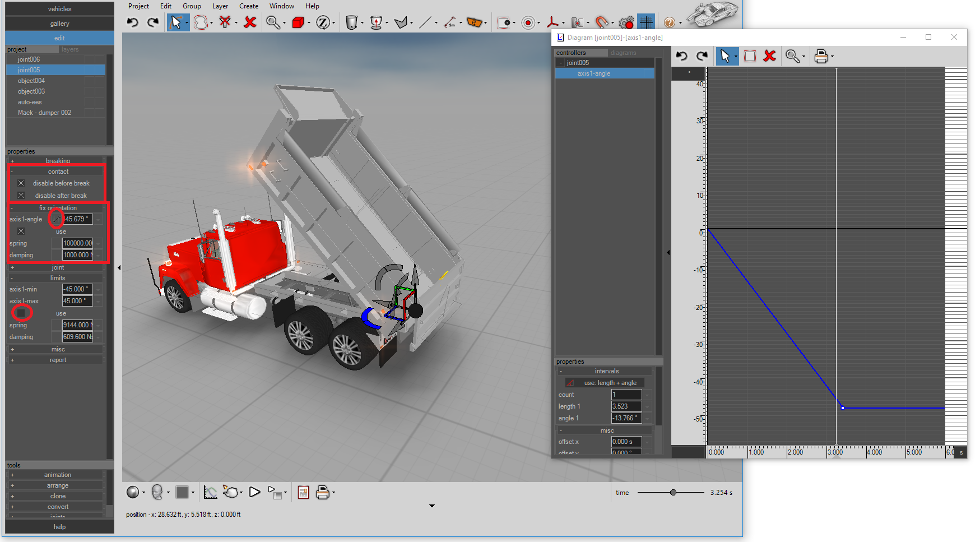The width and height of the screenshot is (980, 542).
Task: Switch to the layers tab
Action: [x=70, y=49]
